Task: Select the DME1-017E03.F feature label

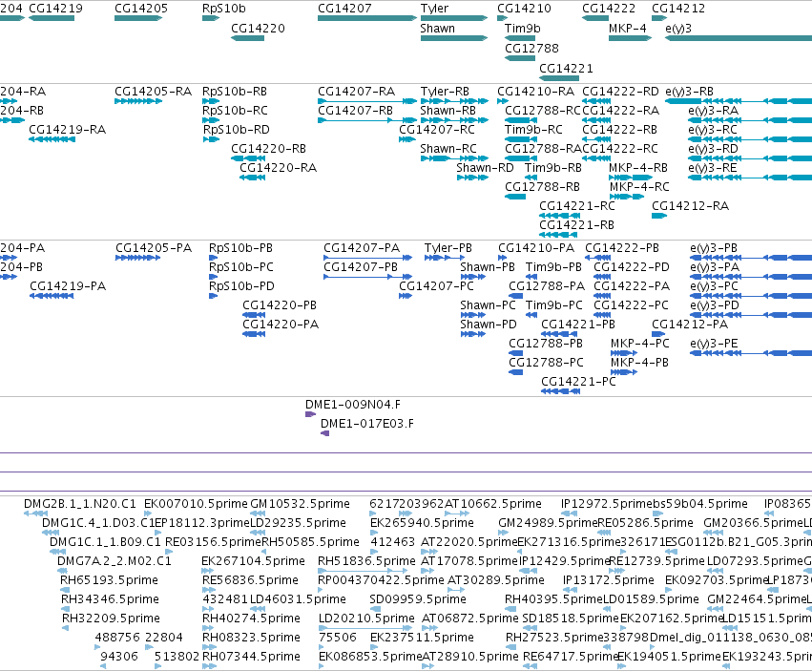Action: point(367,425)
